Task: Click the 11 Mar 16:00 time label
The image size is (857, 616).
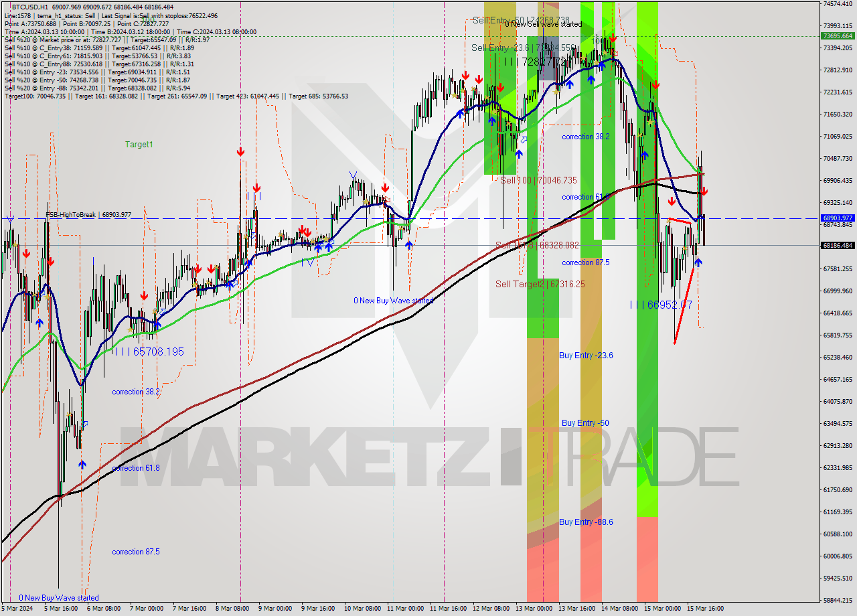Action: pos(448,609)
